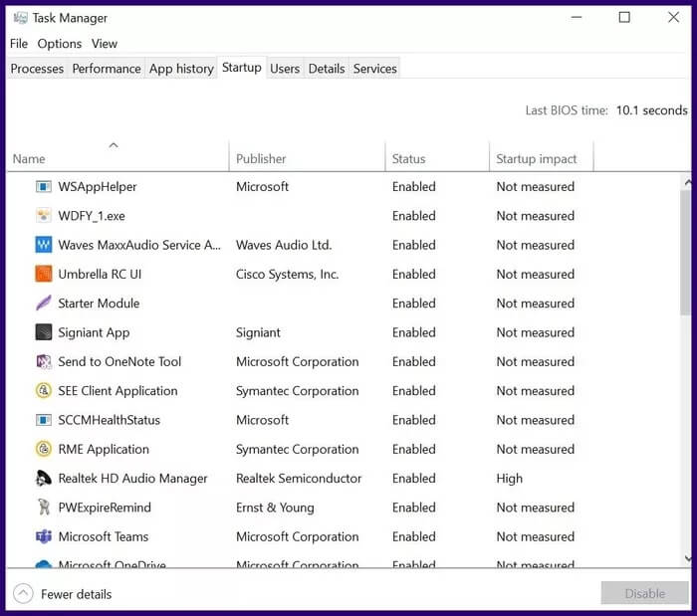
Task: Select the SEE Client Application entry
Action: 117,391
